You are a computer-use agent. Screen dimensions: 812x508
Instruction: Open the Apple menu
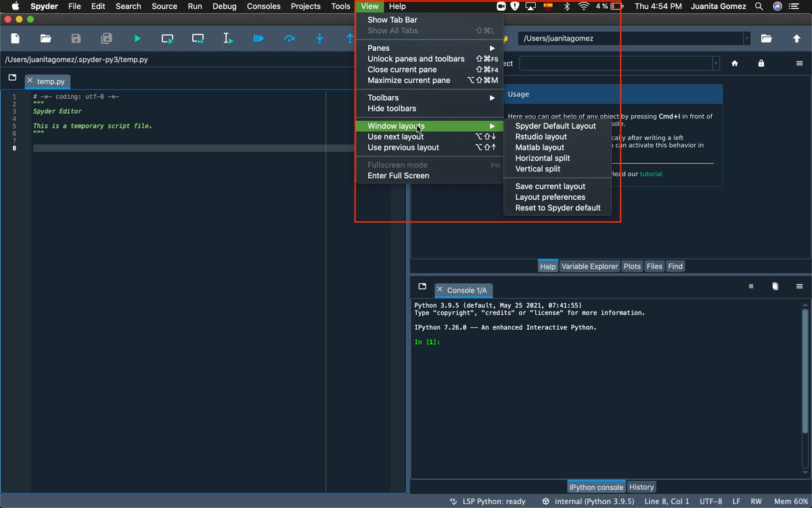pyautogui.click(x=14, y=6)
